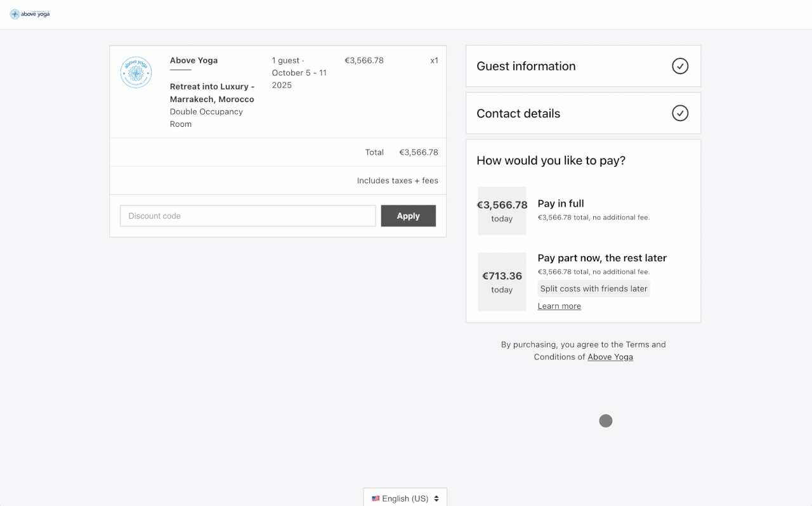
Task: Select Pay part now, the rest later
Action: click(x=601, y=258)
